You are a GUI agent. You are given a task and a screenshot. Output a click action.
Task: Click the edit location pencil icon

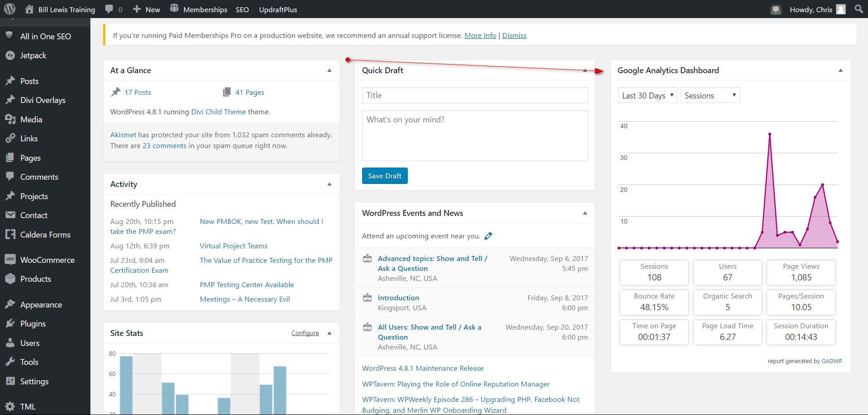click(488, 236)
